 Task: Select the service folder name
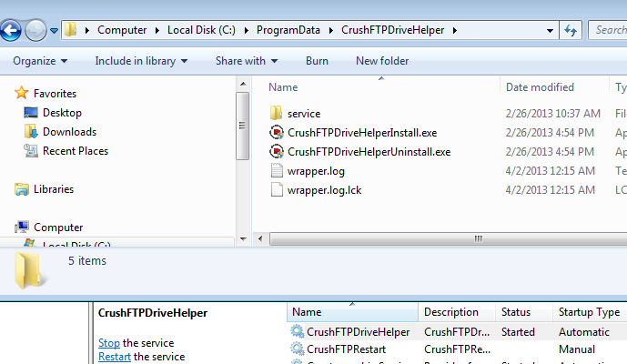click(304, 114)
